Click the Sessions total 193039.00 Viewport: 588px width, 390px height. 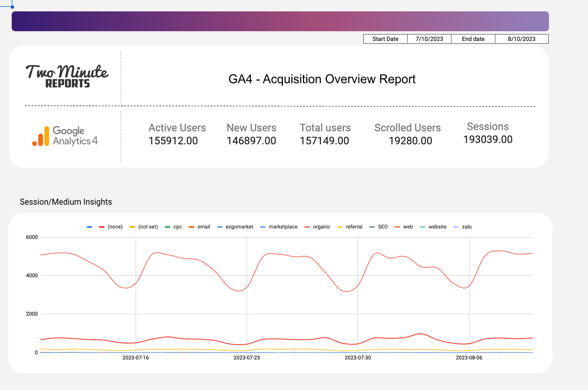488,139
